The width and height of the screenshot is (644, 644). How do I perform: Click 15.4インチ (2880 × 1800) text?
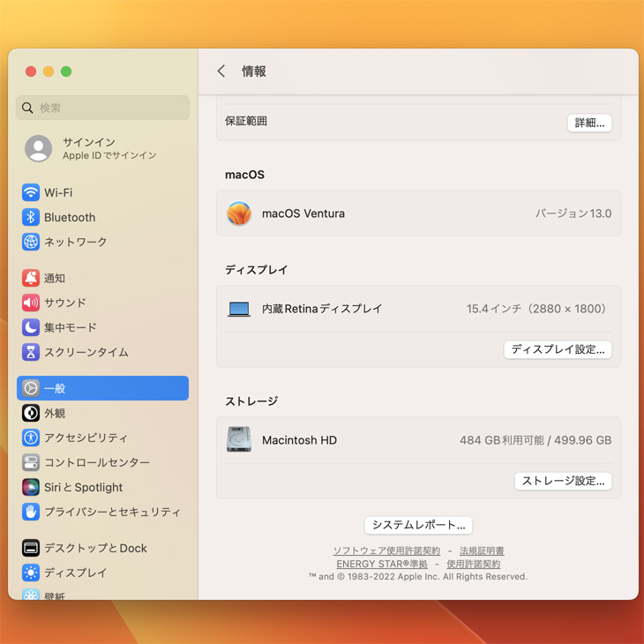(536, 309)
